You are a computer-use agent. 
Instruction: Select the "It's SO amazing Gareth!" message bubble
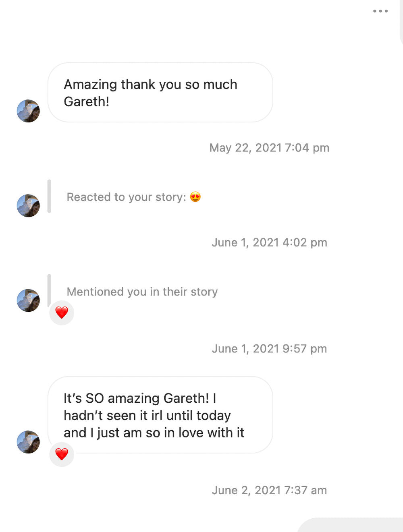tap(160, 415)
